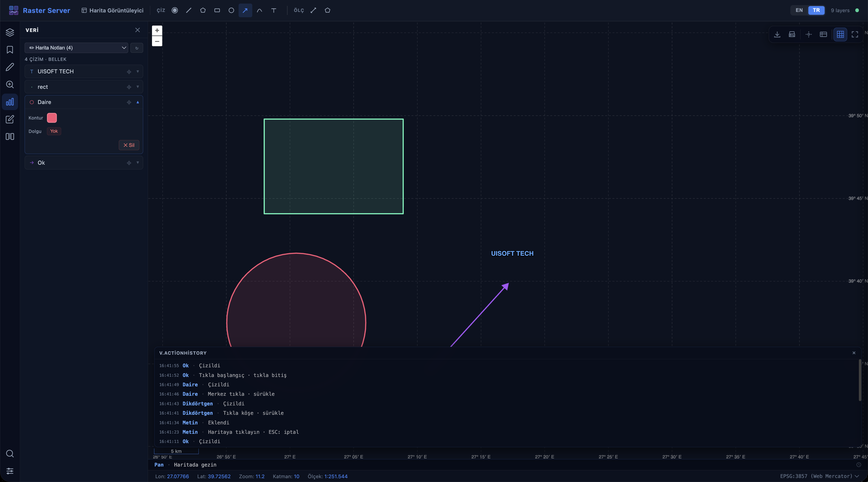The width and height of the screenshot is (868, 482).
Task: Switch language to EN
Action: (799, 10)
